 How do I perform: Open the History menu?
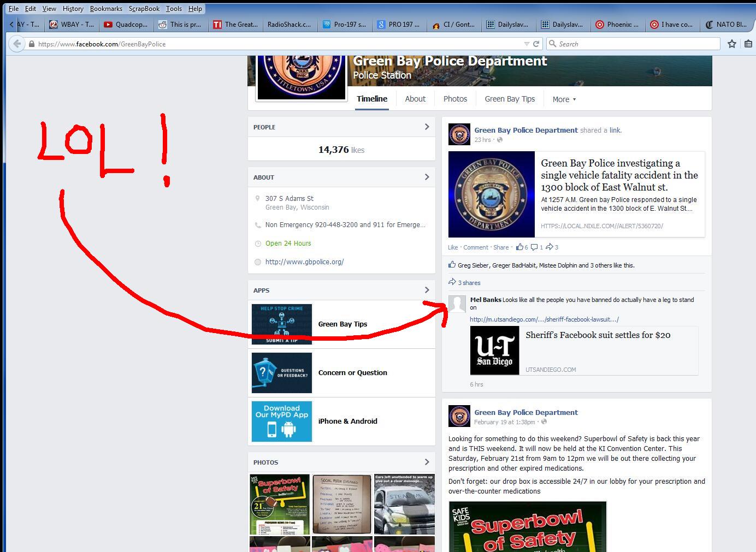click(x=73, y=9)
